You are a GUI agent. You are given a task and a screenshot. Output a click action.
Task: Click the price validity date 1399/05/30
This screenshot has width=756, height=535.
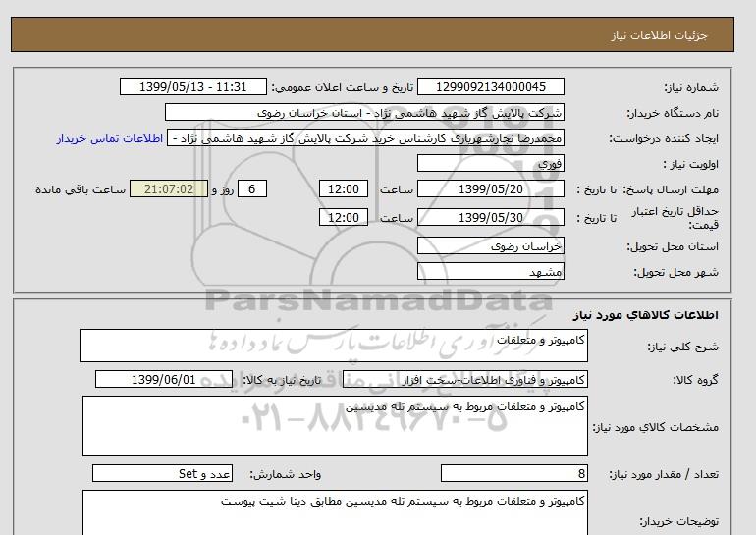click(x=490, y=217)
